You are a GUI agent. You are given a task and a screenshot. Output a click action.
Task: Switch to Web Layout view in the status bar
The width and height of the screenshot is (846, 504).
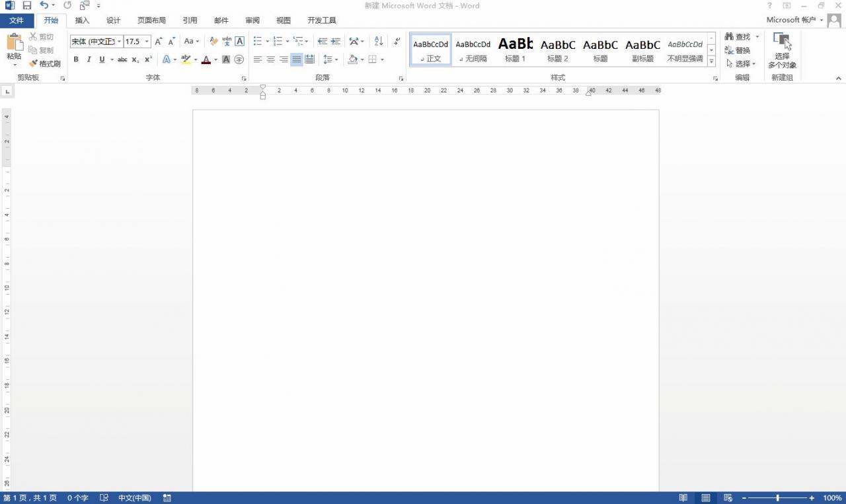(728, 497)
